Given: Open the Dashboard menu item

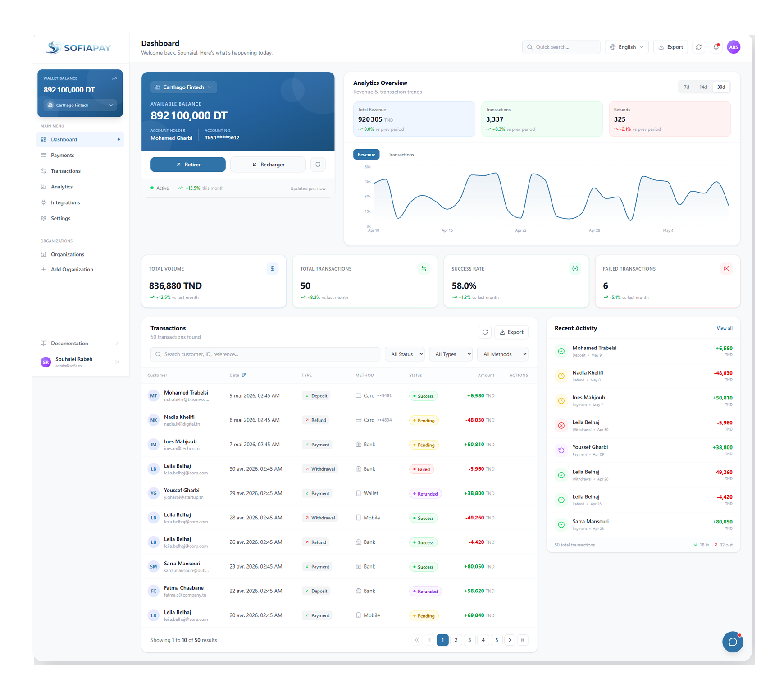Looking at the screenshot, I should tap(80, 139).
